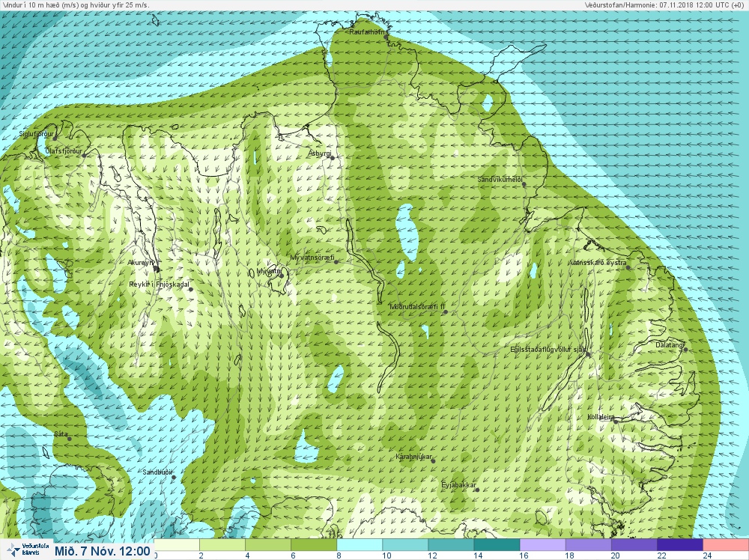Pick the 8–10 m/s pale cyan legend swatch
Image resolution: width=749 pixels, height=560 pixels.
tap(360, 545)
